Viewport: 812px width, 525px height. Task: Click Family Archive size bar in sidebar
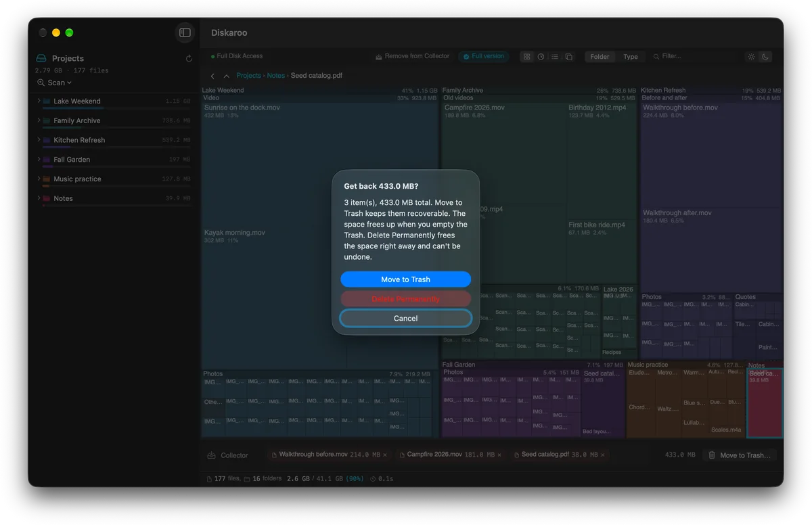(x=116, y=128)
